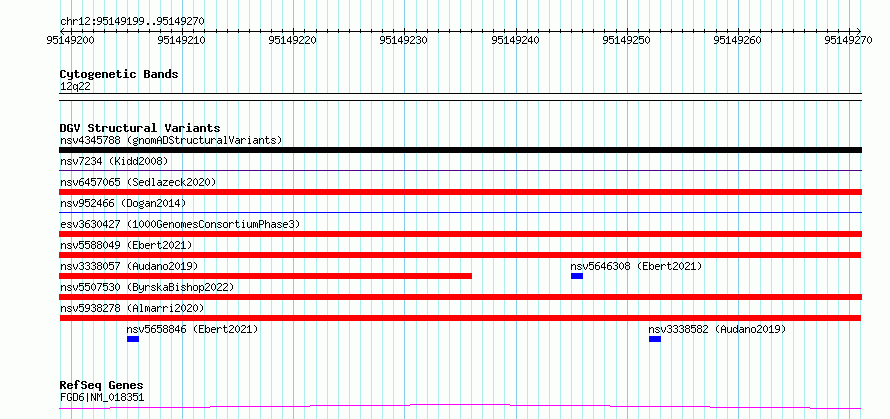Click ruler position 95149200
The height and width of the screenshot is (419, 890).
tap(70, 40)
